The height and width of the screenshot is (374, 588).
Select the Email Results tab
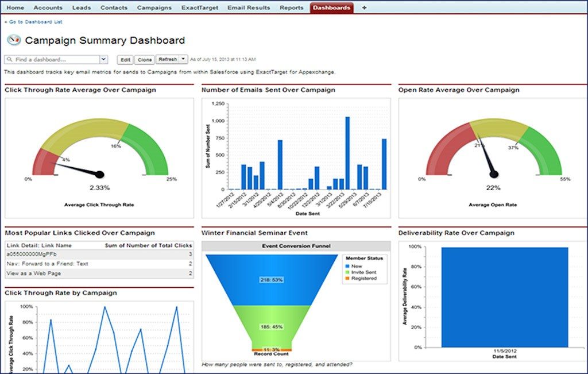(x=249, y=8)
